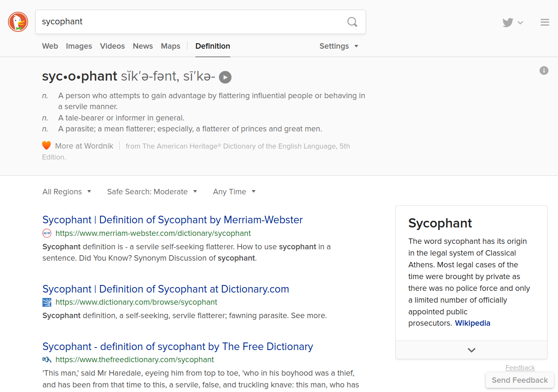Screen dimensions: 558x392
Task: Open the All Regions dropdown
Action: tap(67, 192)
